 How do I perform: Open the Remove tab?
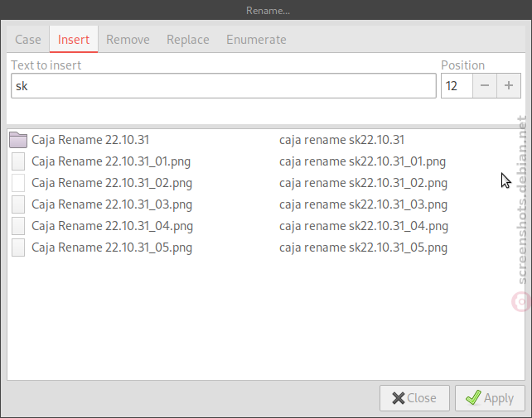pos(128,40)
